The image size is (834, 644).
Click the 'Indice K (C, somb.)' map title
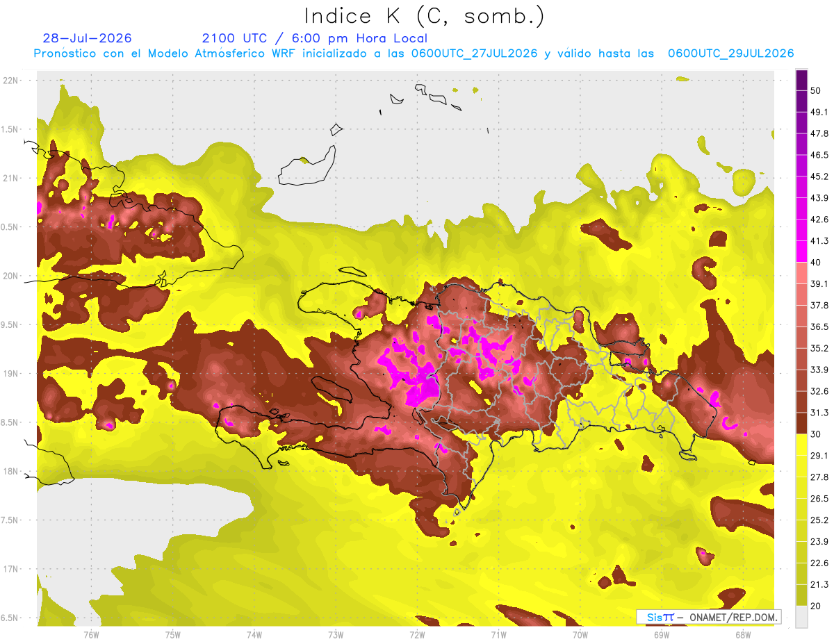[x=425, y=17]
